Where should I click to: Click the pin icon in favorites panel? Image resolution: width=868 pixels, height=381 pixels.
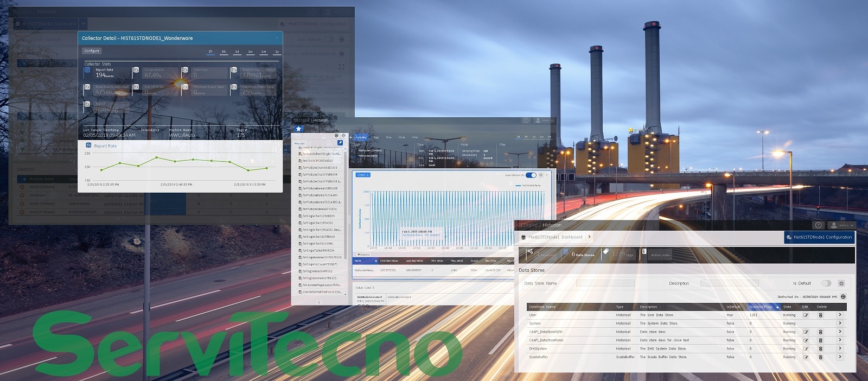click(x=340, y=143)
